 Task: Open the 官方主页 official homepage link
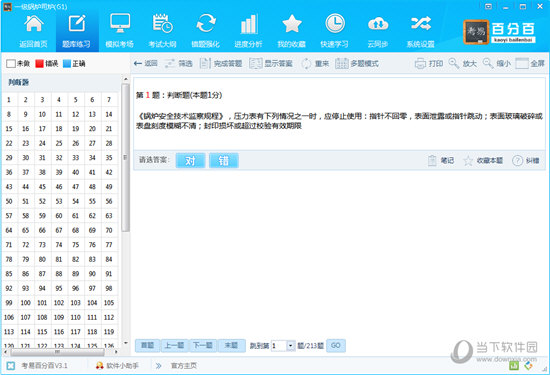(x=184, y=366)
